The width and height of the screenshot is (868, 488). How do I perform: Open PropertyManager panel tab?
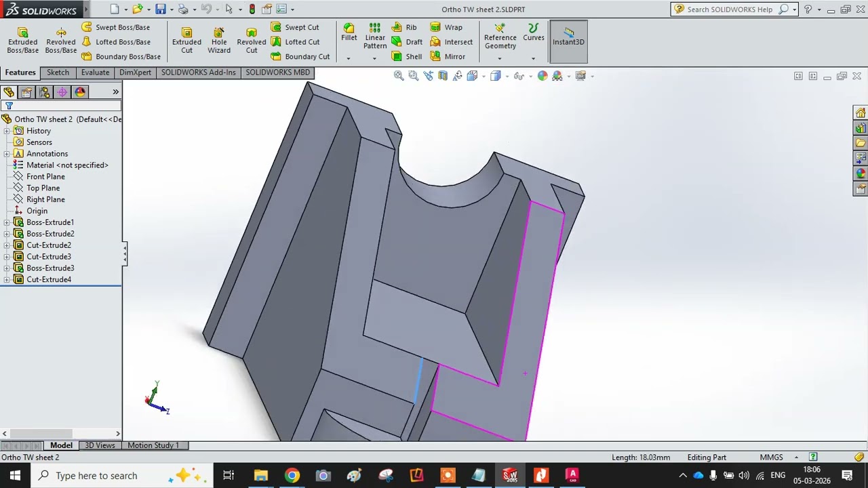(x=26, y=92)
